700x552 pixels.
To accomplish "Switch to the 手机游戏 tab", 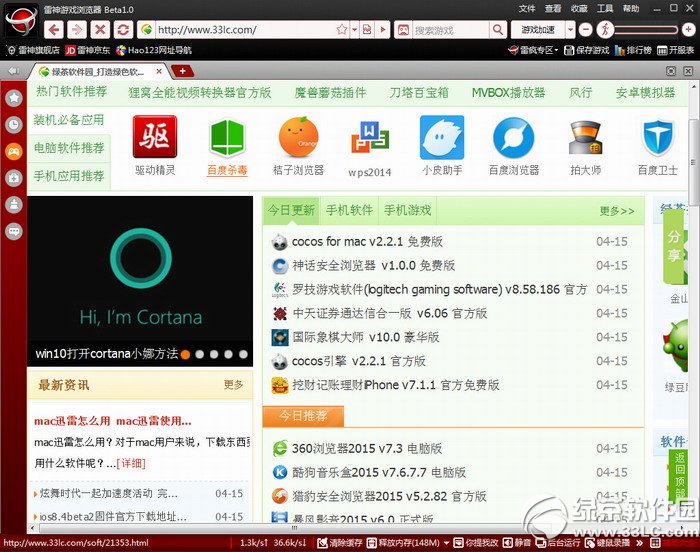I will point(407,210).
